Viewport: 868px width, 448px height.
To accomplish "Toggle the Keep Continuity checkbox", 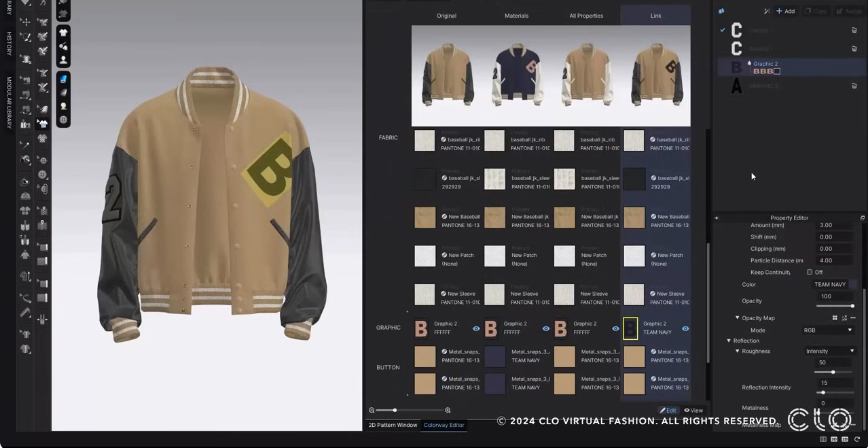I will tap(810, 272).
